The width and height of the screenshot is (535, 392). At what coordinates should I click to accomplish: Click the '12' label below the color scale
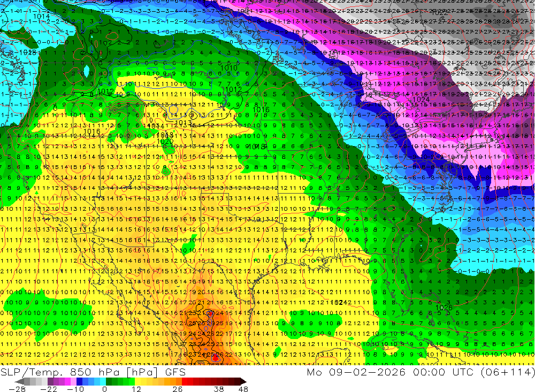[x=136, y=389]
